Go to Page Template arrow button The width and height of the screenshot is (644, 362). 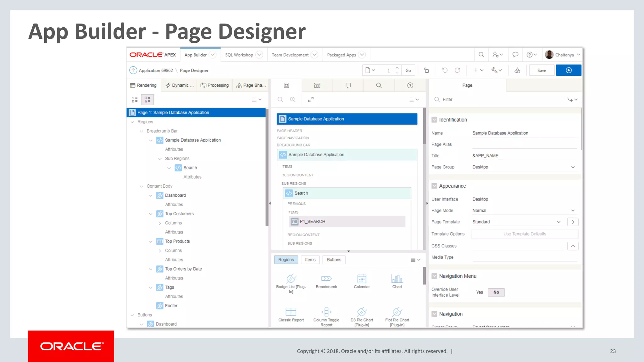[573, 222]
